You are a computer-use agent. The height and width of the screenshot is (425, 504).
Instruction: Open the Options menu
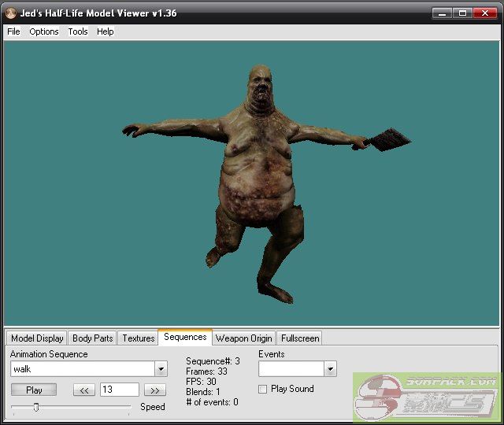(44, 31)
